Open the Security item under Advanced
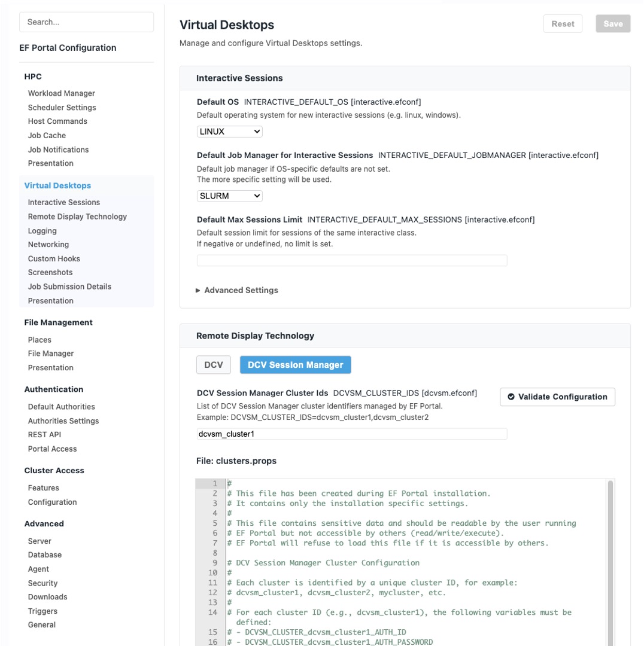This screenshot has height=646, width=644. pyautogui.click(x=42, y=583)
